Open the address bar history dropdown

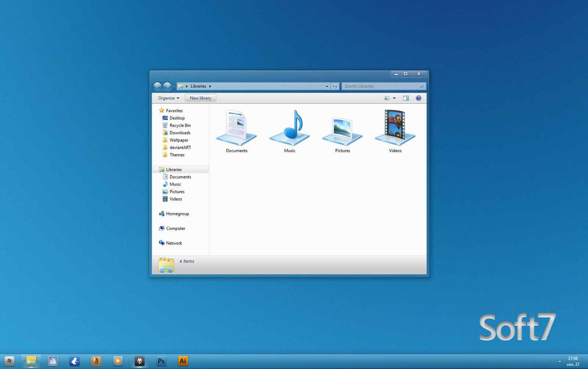click(326, 86)
